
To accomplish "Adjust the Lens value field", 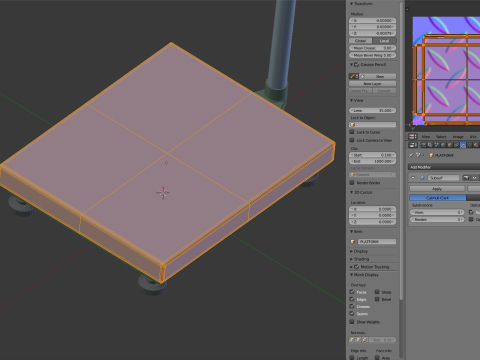I will pyautogui.click(x=373, y=110).
